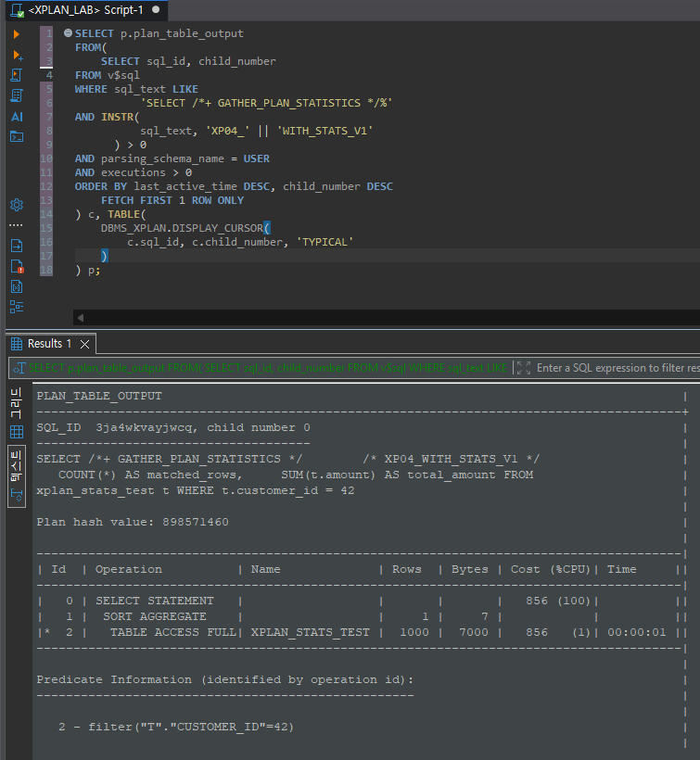
Task: Click 'XPLAN_STATS_TEST' in the Name column
Action: tap(311, 632)
